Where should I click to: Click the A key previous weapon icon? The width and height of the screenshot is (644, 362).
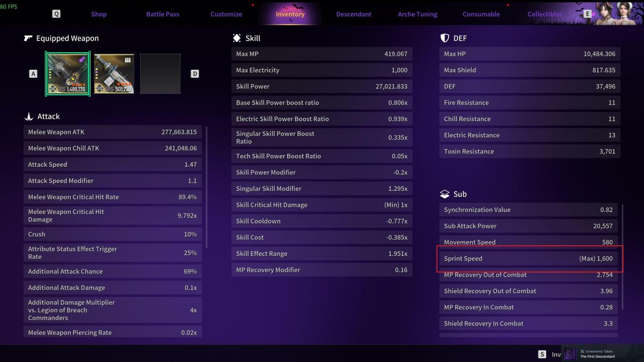click(33, 74)
